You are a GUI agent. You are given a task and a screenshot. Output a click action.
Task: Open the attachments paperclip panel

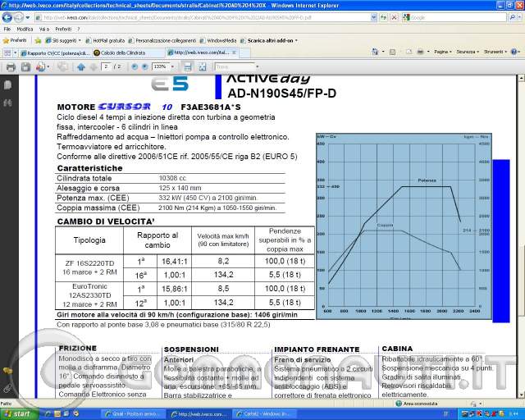pos(7,389)
